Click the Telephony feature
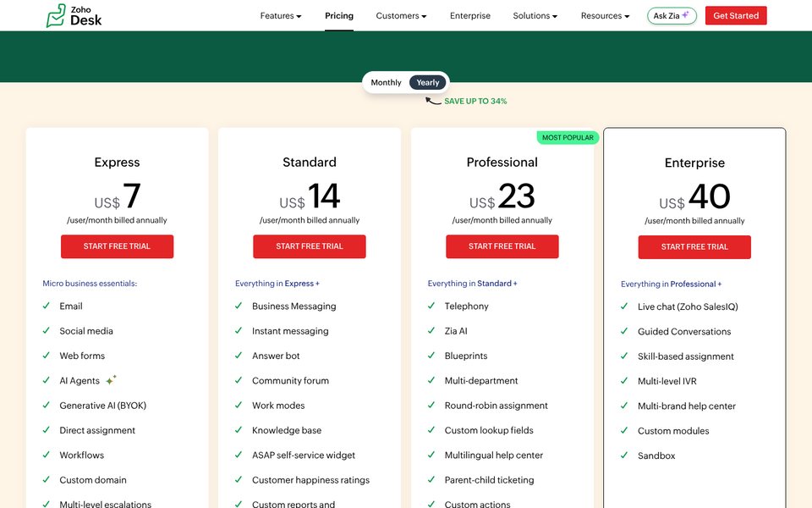This screenshot has width=812, height=508. 466,306
